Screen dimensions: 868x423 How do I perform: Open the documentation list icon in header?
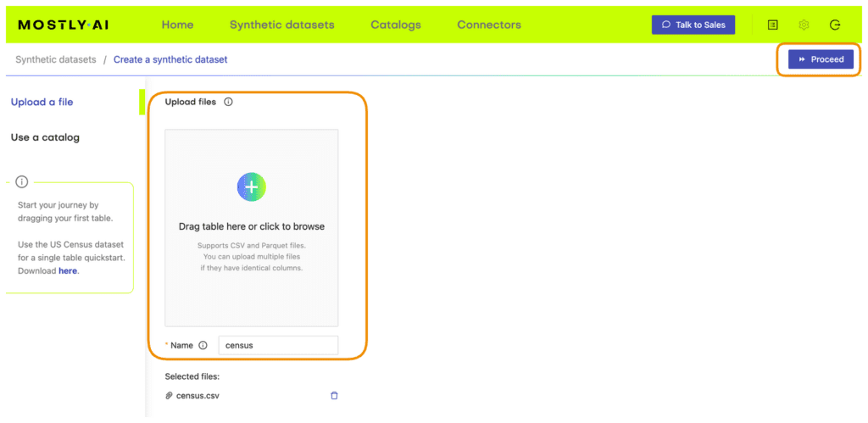pyautogui.click(x=773, y=25)
